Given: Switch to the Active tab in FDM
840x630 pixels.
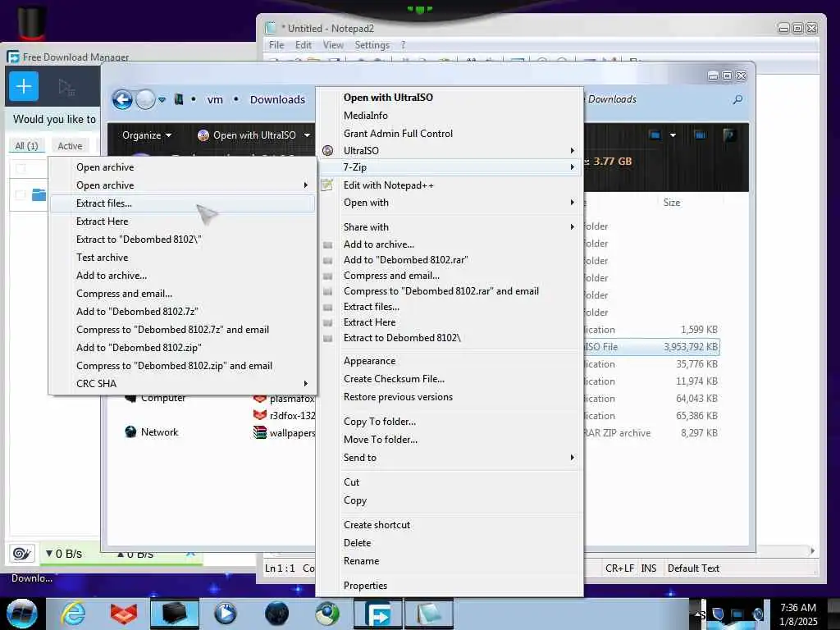Looking at the screenshot, I should (x=71, y=146).
